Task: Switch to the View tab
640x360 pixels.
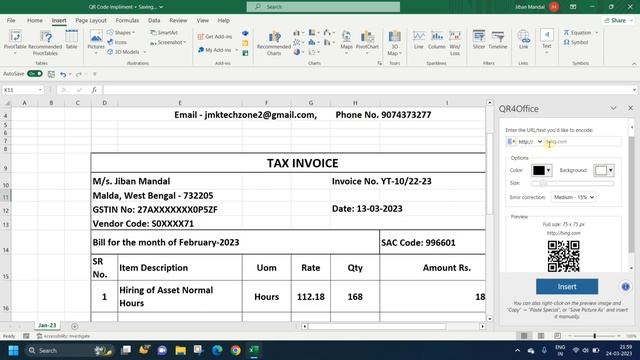Action: [x=202, y=20]
